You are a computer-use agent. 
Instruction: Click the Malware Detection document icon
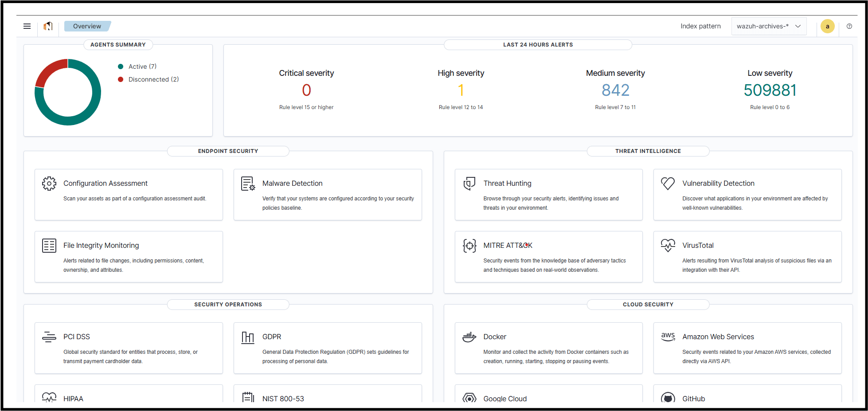(x=248, y=184)
